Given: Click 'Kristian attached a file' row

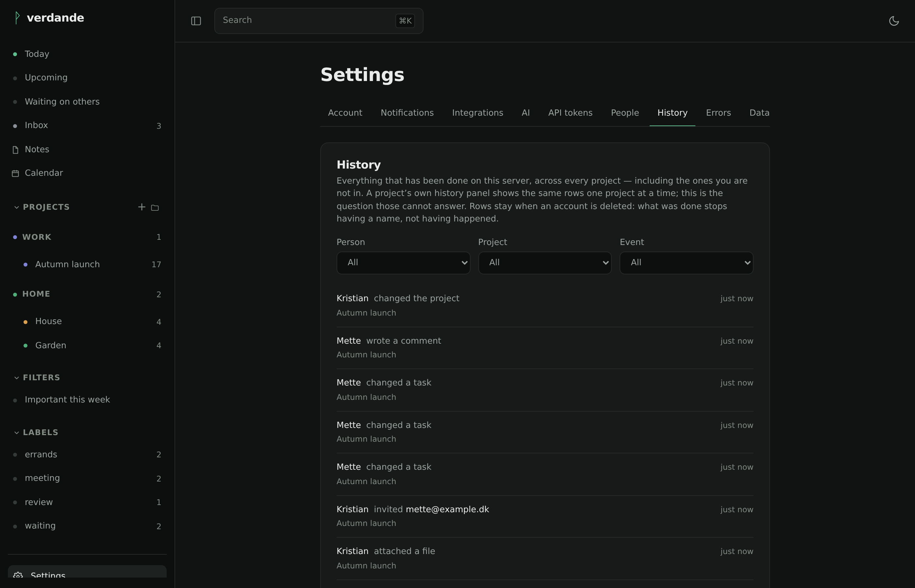Looking at the screenshot, I should click(x=544, y=559).
